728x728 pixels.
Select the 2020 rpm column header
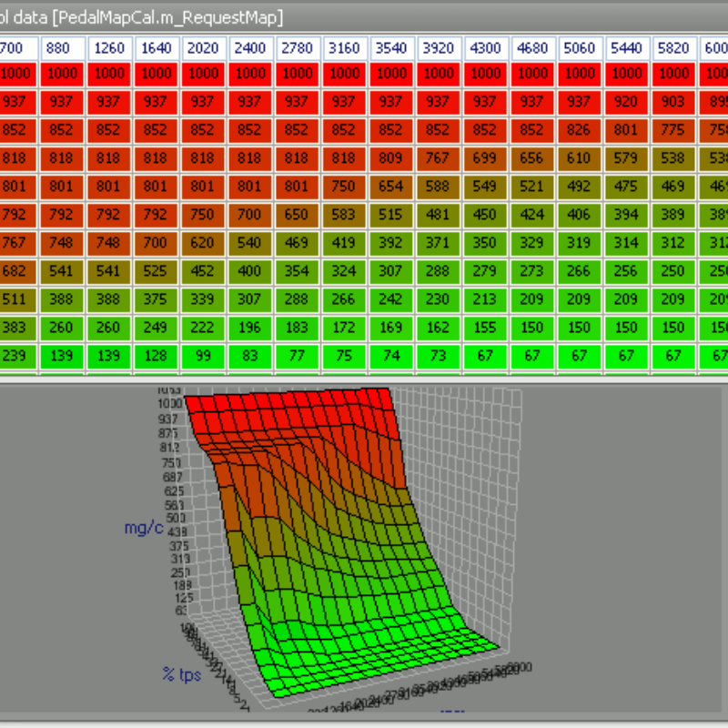click(203, 49)
